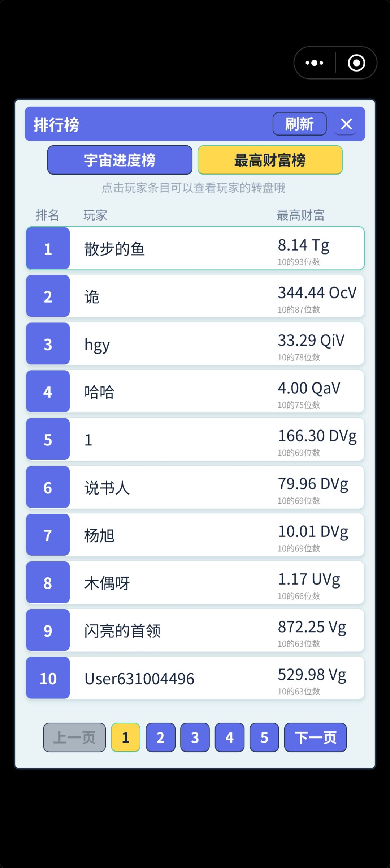
Task: Open player 哈哈 at rank 4
Action: (195, 392)
